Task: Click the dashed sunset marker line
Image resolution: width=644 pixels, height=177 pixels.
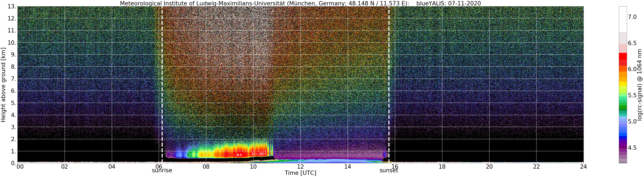Action: [389, 85]
